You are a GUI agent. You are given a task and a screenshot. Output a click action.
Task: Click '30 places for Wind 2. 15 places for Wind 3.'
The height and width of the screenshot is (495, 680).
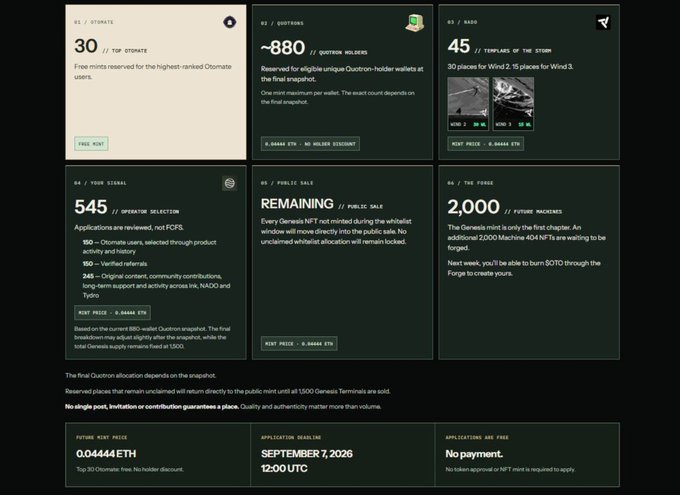point(510,67)
